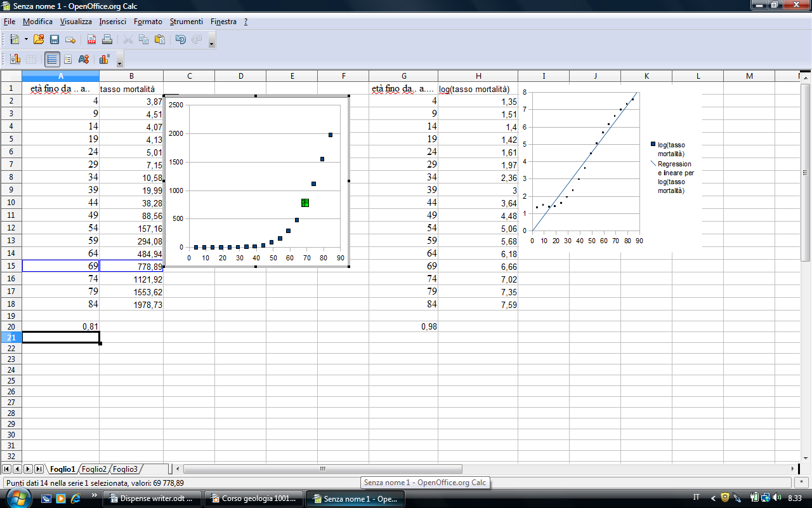The height and width of the screenshot is (508, 812).
Task: Click the Copy icon in the standard toolbar
Action: (x=144, y=39)
